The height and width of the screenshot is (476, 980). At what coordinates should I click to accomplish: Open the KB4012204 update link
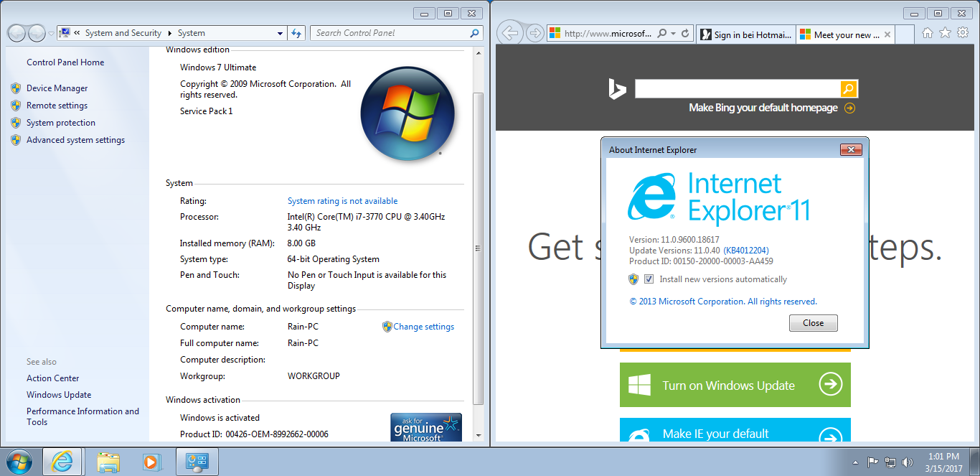(746, 250)
